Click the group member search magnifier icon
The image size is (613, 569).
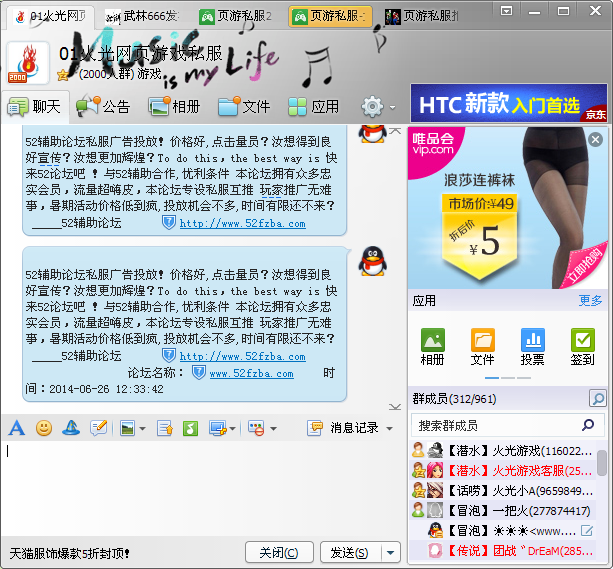point(598,398)
